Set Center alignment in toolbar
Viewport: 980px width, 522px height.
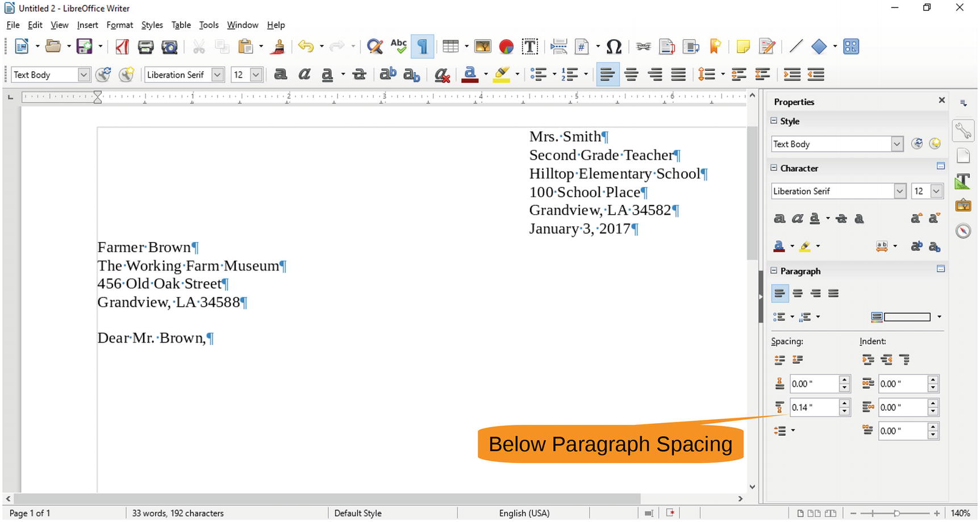[631, 74]
